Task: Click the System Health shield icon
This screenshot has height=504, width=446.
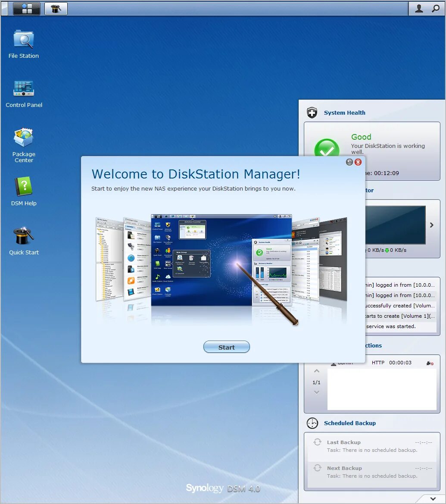Action: [312, 113]
